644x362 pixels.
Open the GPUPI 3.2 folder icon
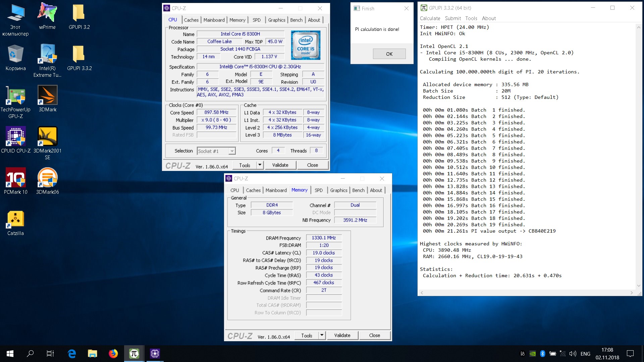pos(79,16)
